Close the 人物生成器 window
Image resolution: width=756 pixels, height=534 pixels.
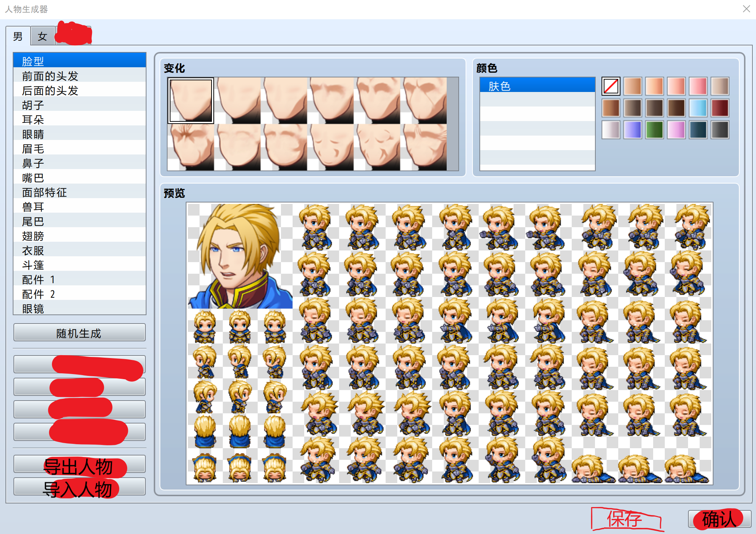(747, 9)
